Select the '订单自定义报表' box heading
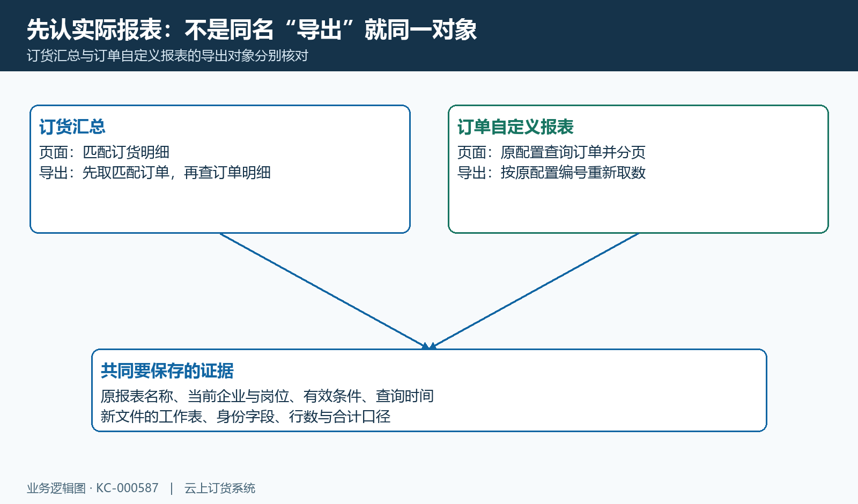 (515, 127)
